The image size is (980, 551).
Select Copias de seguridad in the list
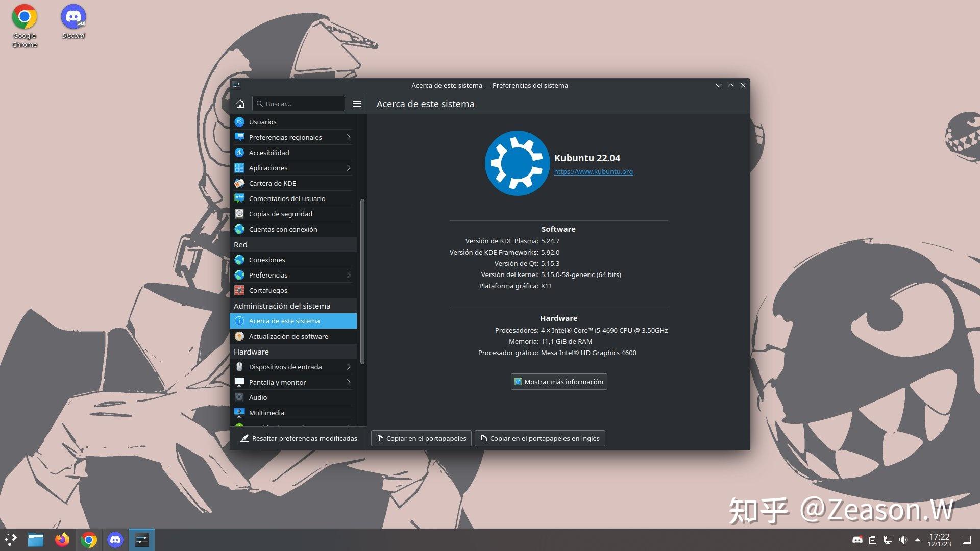point(281,214)
